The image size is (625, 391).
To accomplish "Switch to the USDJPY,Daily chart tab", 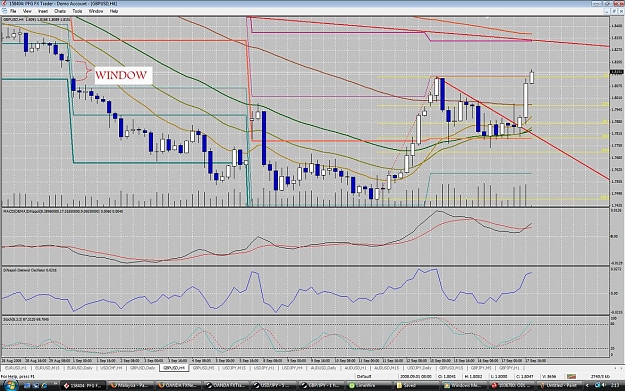I will tap(419, 368).
